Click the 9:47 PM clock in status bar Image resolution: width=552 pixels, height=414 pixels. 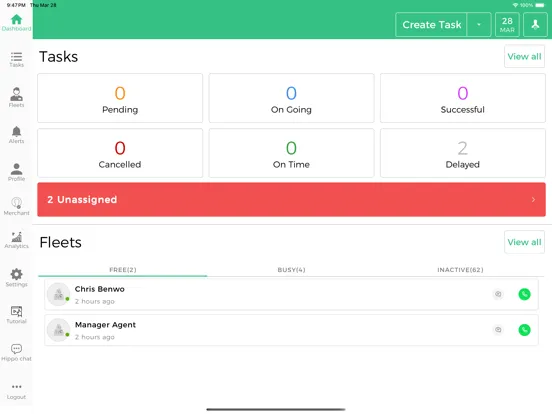click(16, 5)
